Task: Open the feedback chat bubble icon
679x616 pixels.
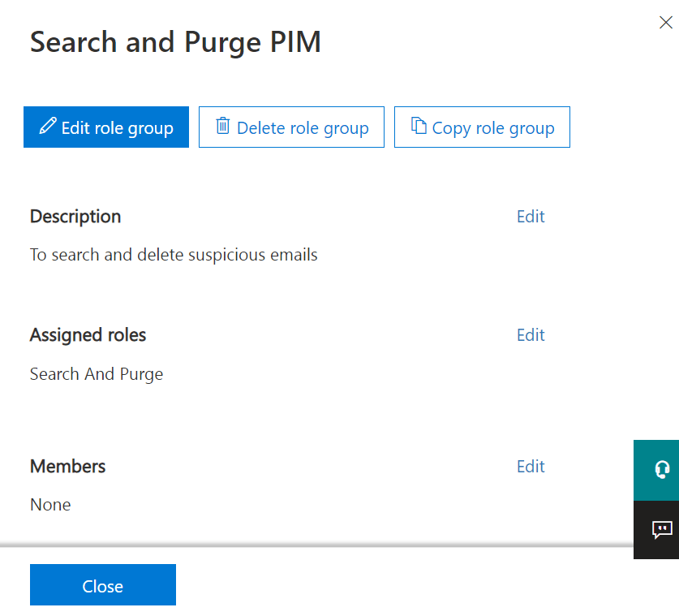Action: coord(661,530)
